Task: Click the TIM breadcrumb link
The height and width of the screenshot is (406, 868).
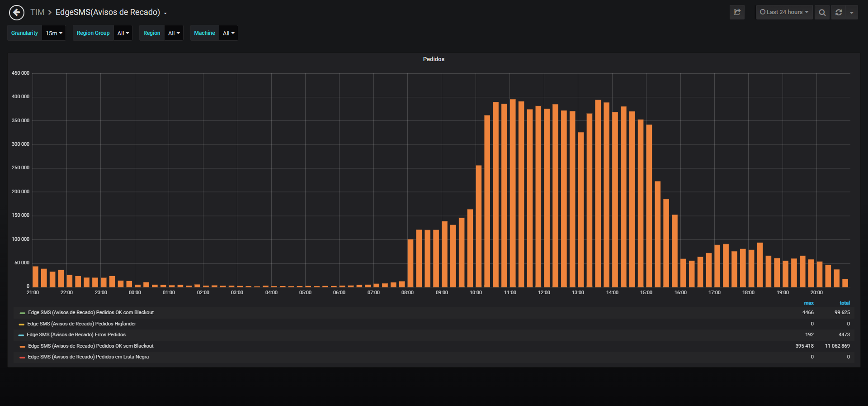Action: tap(37, 12)
